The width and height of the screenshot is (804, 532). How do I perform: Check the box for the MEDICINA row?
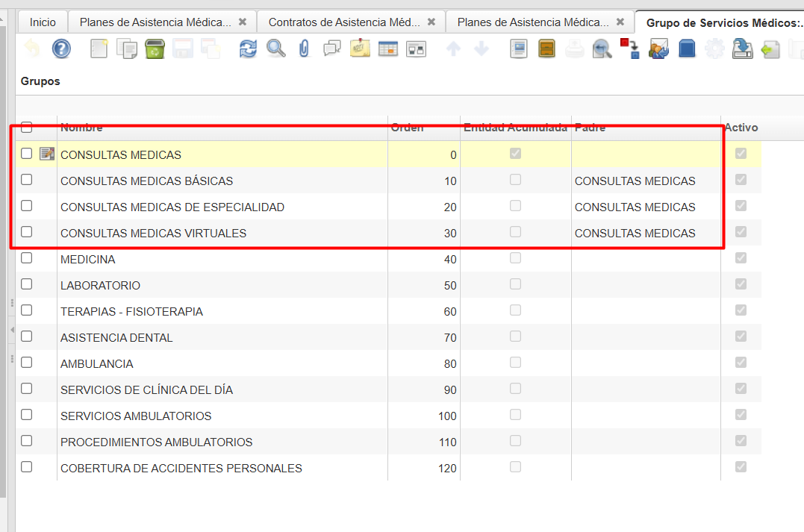[27, 258]
